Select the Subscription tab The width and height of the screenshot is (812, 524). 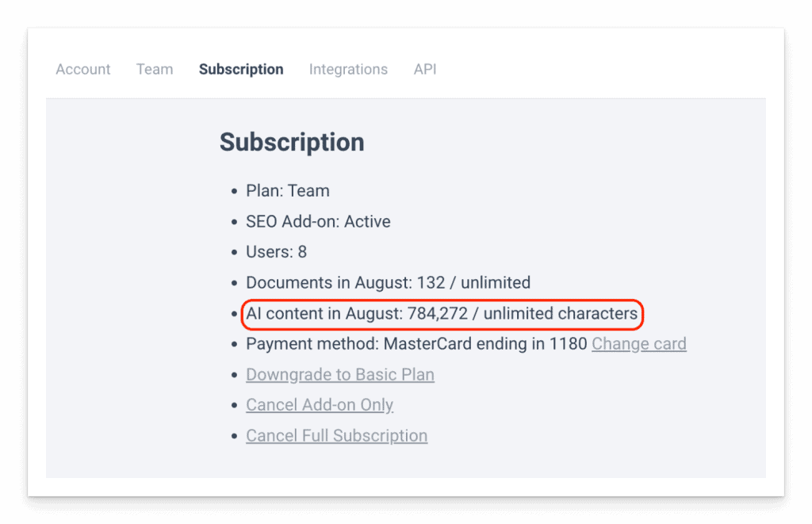[241, 69]
